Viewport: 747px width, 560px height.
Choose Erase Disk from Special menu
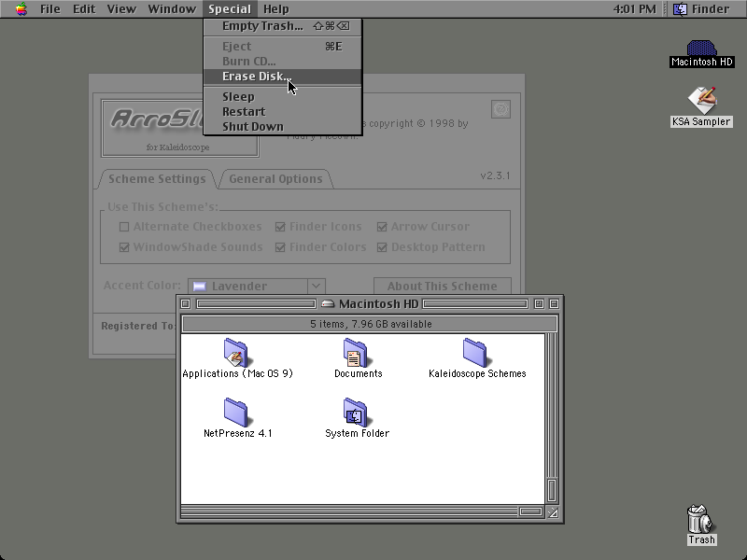[x=283, y=77]
